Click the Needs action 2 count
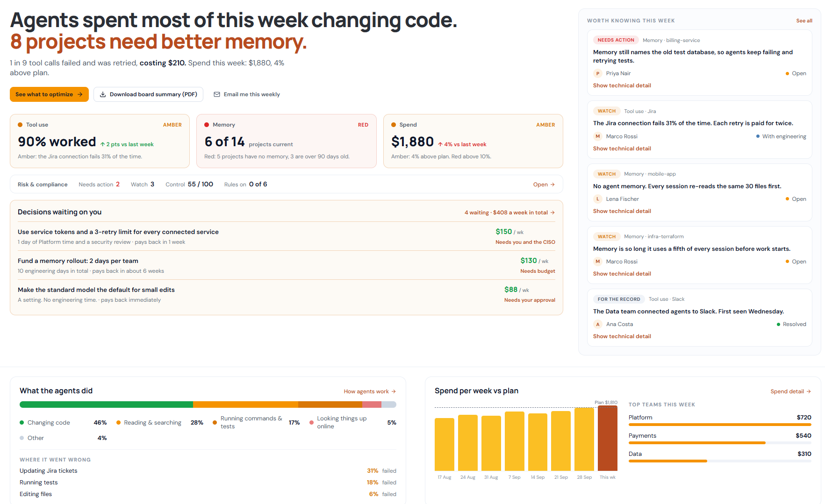 click(x=99, y=185)
